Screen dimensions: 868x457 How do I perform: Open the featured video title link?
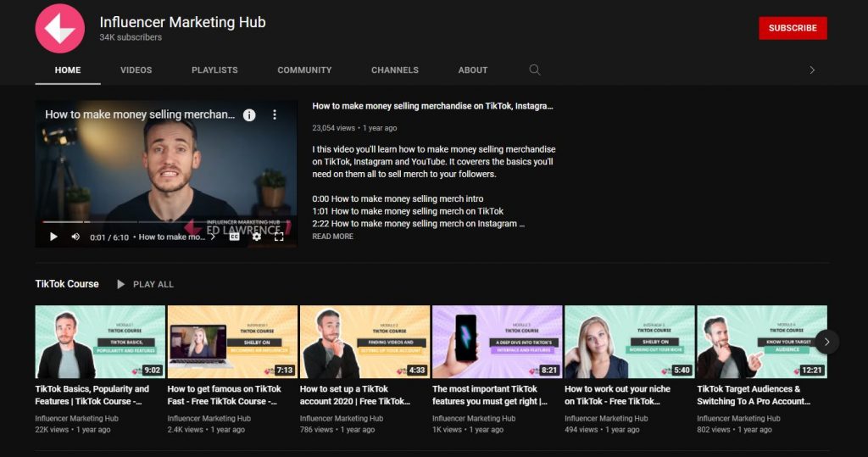click(x=432, y=106)
